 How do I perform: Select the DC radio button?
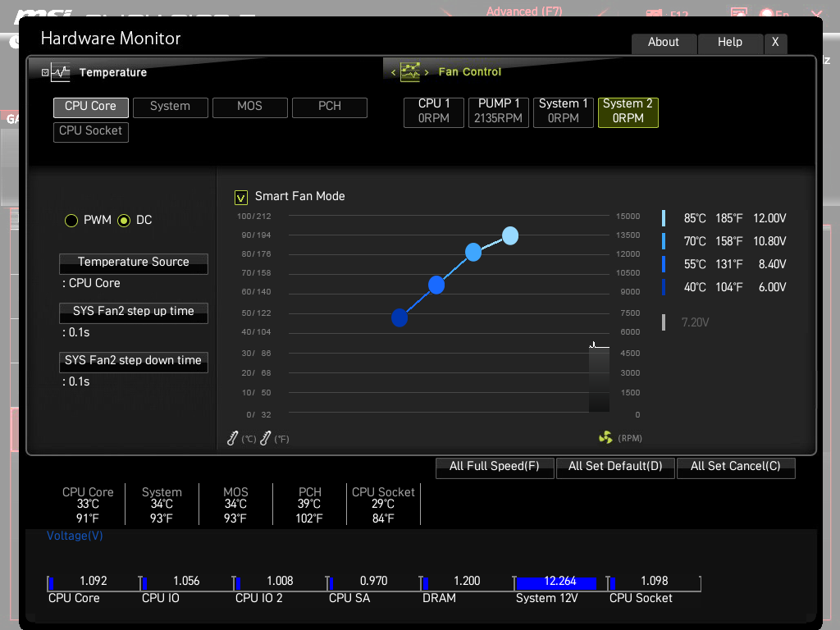pos(124,220)
